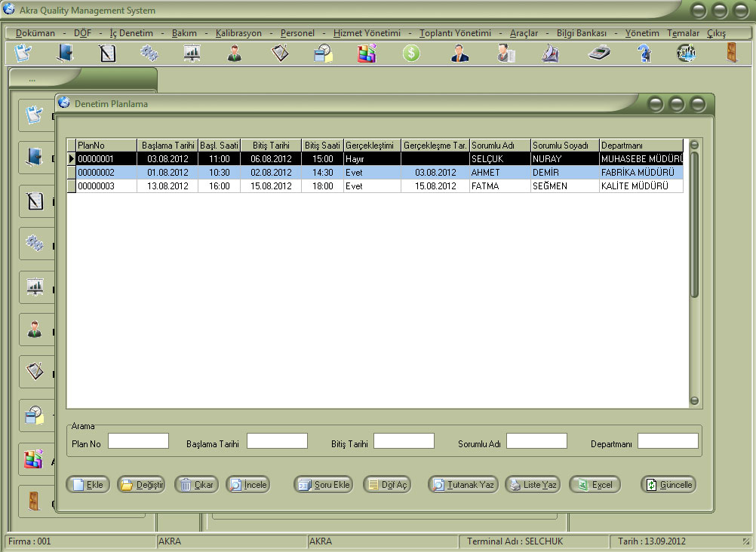756x552 pixels.
Task: Open the Bilgi Bankası menu
Action: (x=582, y=32)
